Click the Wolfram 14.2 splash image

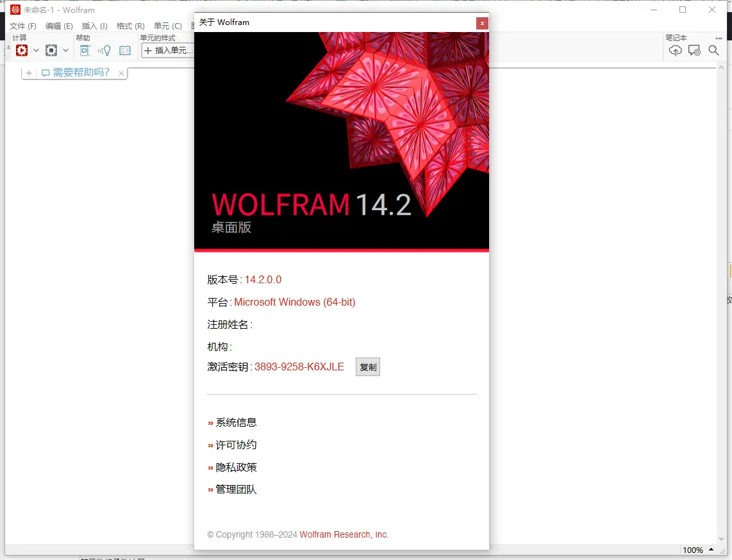point(342,141)
